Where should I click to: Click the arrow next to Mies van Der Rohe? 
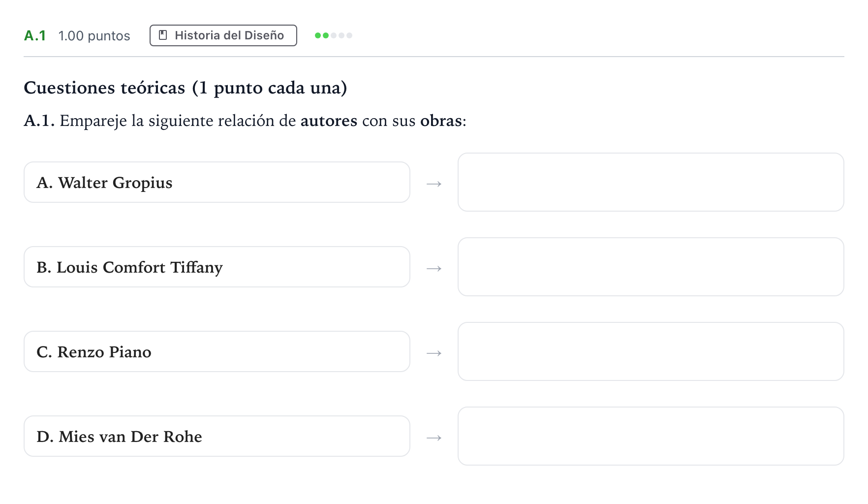click(x=434, y=438)
